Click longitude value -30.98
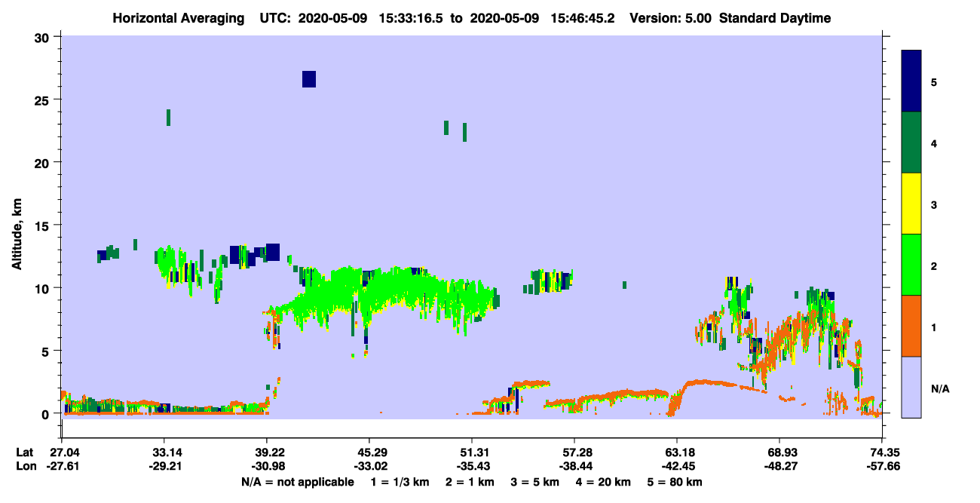The width and height of the screenshot is (980, 503). click(267, 467)
